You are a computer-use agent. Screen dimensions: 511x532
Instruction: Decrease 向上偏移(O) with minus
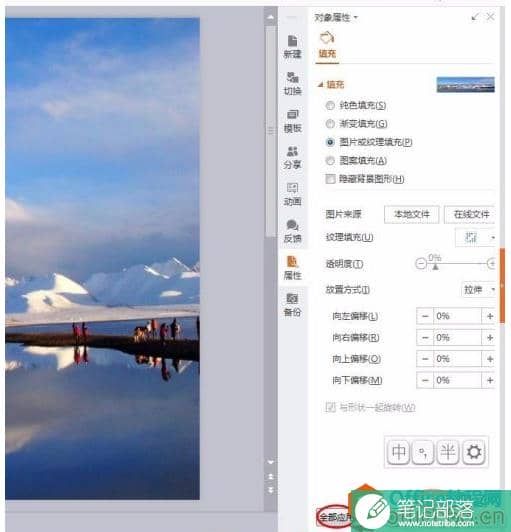point(425,359)
